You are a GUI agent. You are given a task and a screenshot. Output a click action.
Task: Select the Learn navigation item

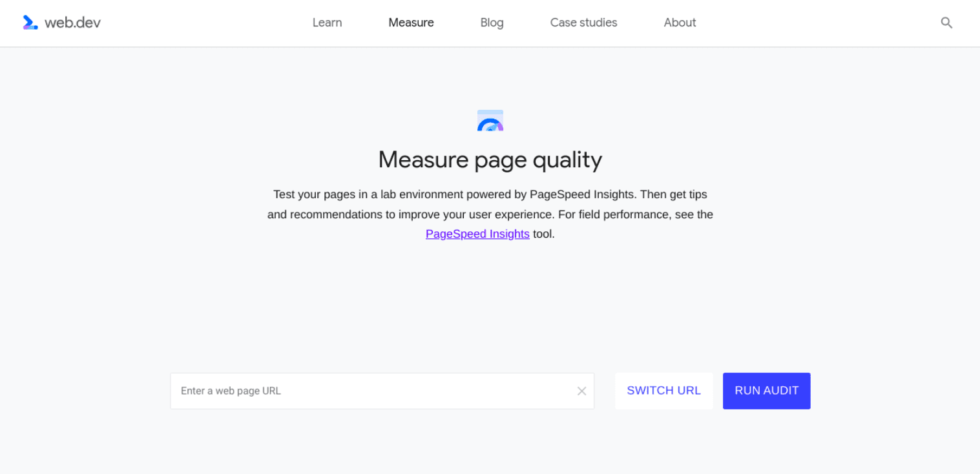click(x=327, y=22)
